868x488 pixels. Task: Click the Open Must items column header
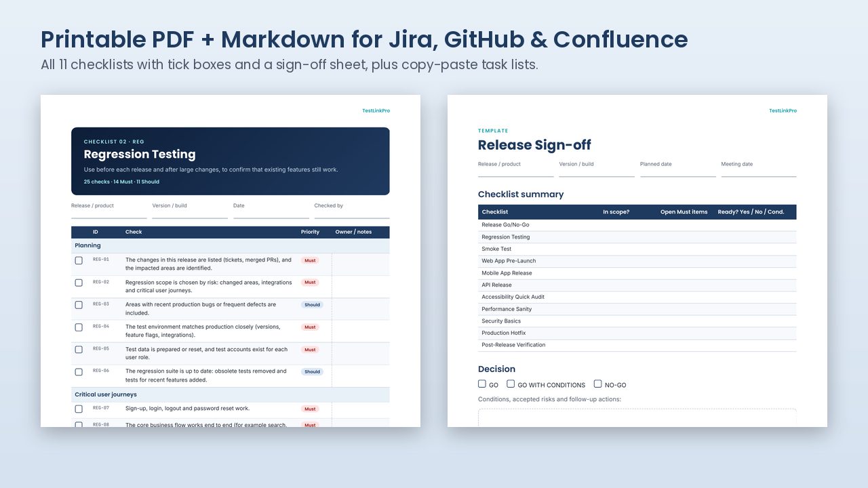pos(684,212)
